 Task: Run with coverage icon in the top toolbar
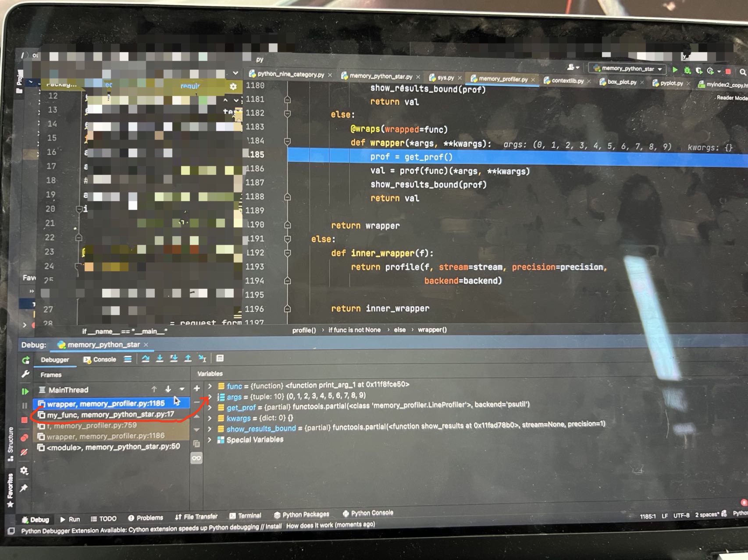[x=699, y=71]
